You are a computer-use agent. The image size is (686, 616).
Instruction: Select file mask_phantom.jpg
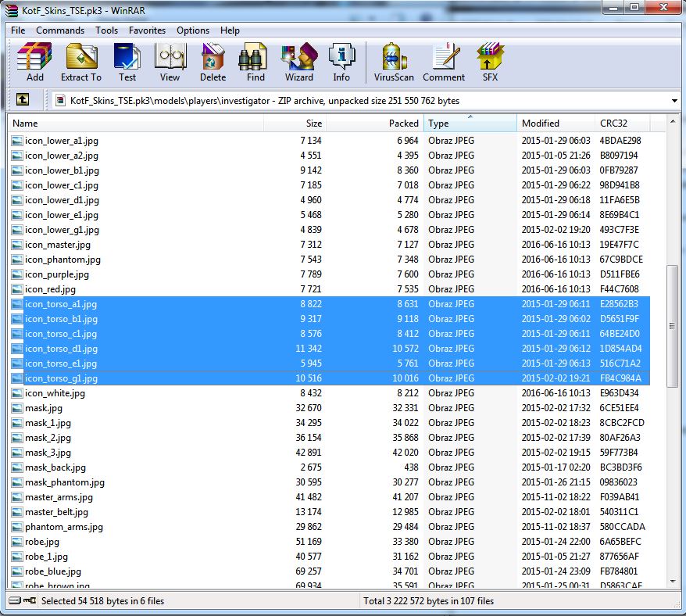click(x=65, y=482)
